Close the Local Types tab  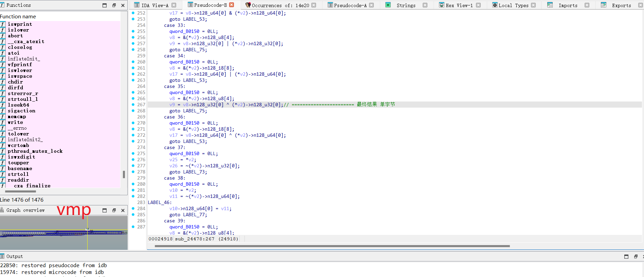(x=533, y=5)
